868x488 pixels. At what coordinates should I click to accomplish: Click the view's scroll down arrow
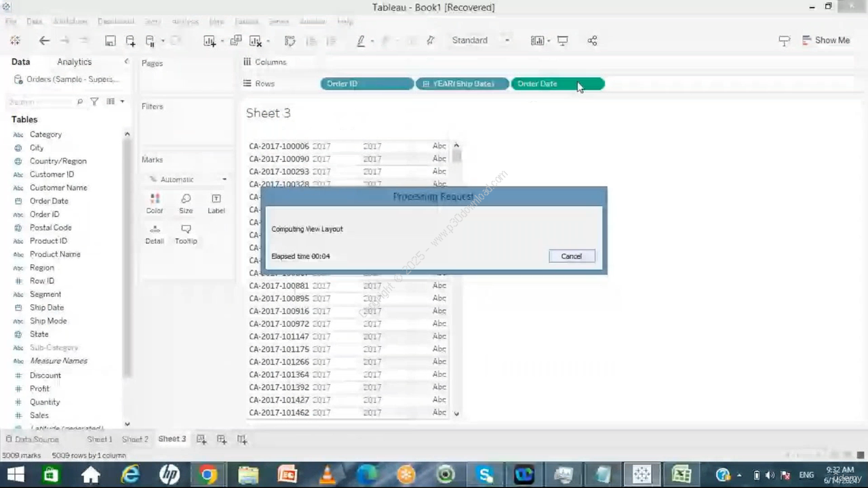[456, 413]
